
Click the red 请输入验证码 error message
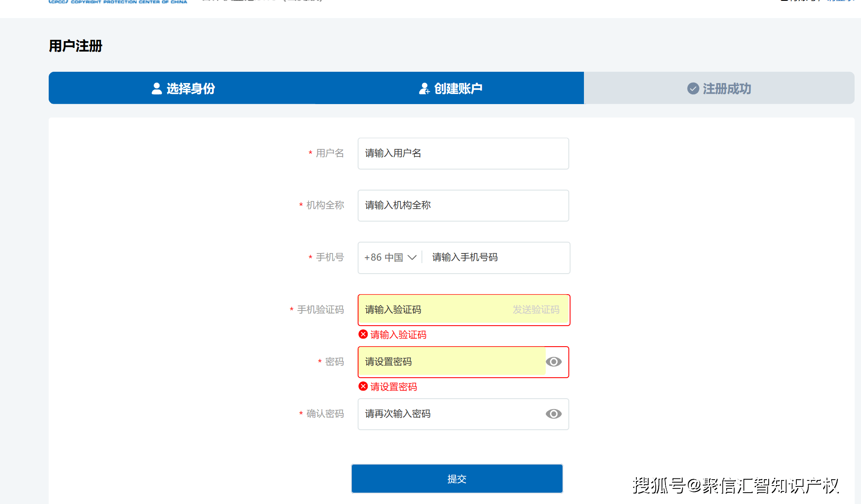point(398,335)
